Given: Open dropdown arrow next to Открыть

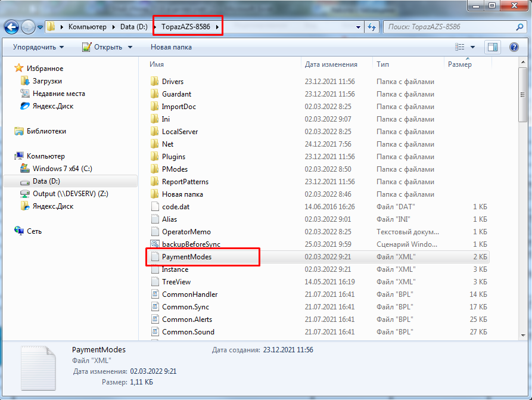Looking at the screenshot, I should (x=130, y=47).
